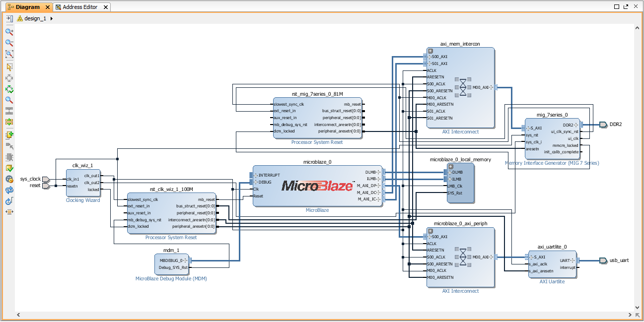The width and height of the screenshot is (644, 322).
Task: Click the MicroBlaze logo in microblaze_0 block
Action: tap(318, 186)
